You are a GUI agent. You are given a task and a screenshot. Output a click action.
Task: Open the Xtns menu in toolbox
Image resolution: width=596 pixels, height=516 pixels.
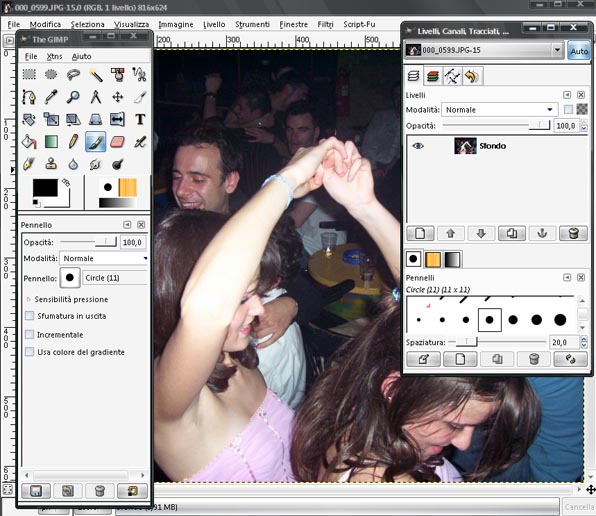(54, 56)
